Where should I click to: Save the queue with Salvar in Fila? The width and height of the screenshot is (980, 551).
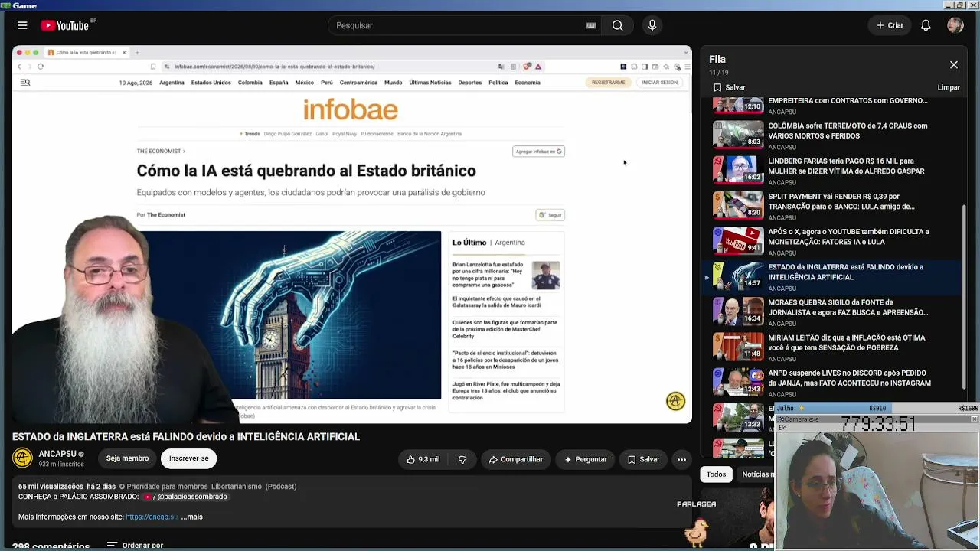point(729,87)
